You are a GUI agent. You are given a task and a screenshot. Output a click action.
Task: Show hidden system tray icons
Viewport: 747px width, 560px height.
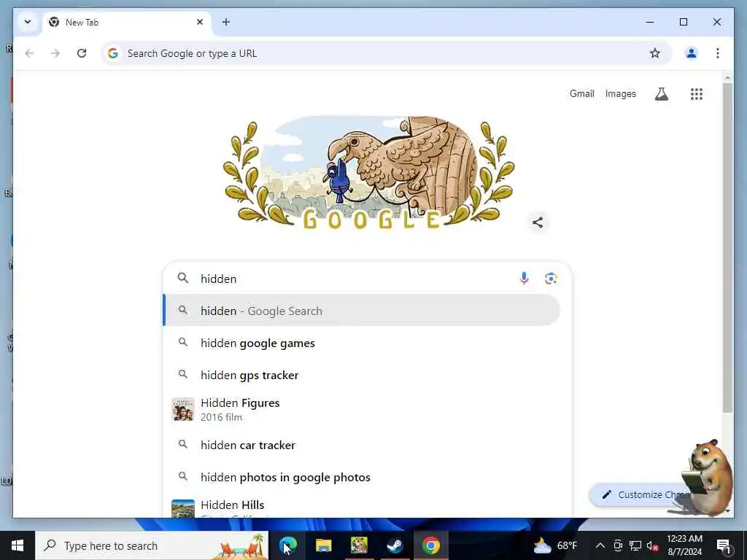(600, 545)
